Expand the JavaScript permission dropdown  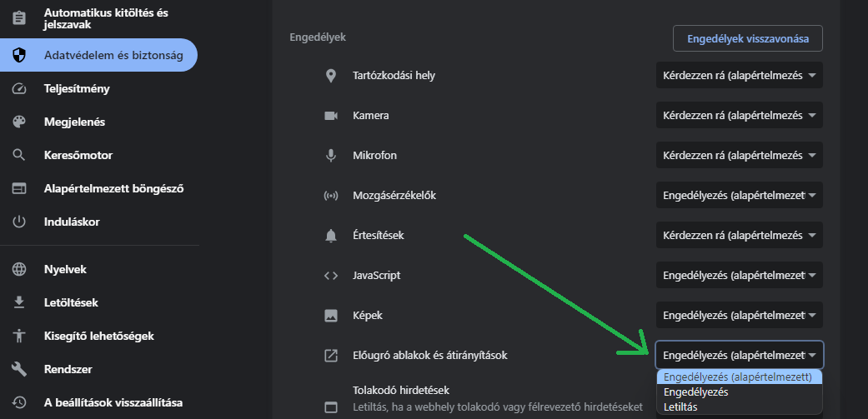click(739, 275)
